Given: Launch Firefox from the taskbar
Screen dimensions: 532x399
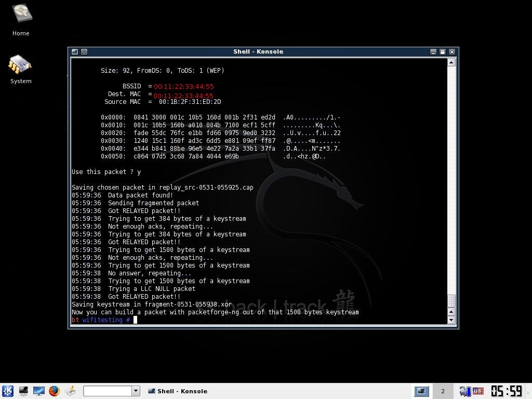Looking at the screenshot, I should tap(55, 391).
